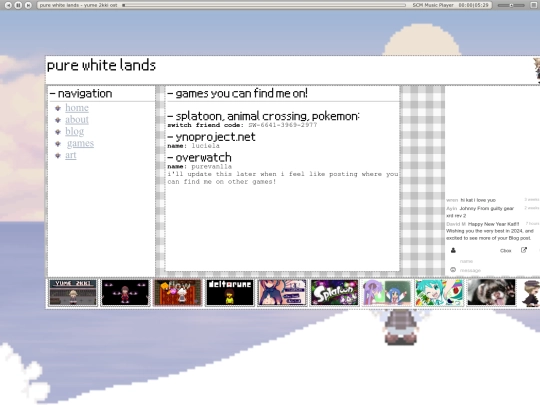Click the track title 'pure white lands - yume 2kki ost'

[79, 5]
